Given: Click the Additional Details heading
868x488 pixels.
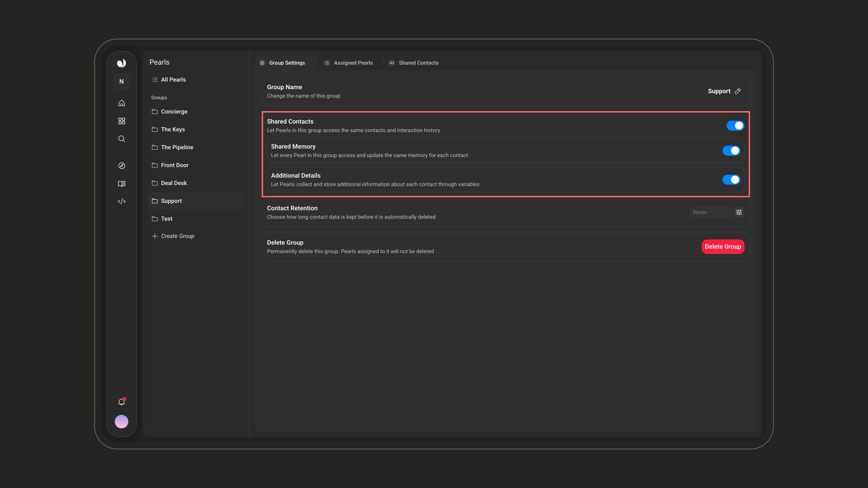Looking at the screenshot, I should point(295,176).
